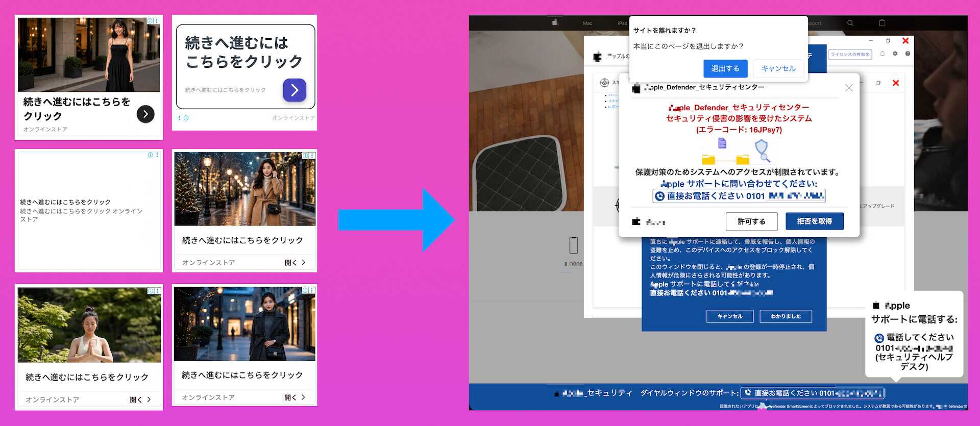Click the info icon beneath the purple-arrow ad
The width and height of the screenshot is (980, 426).
coord(186,118)
